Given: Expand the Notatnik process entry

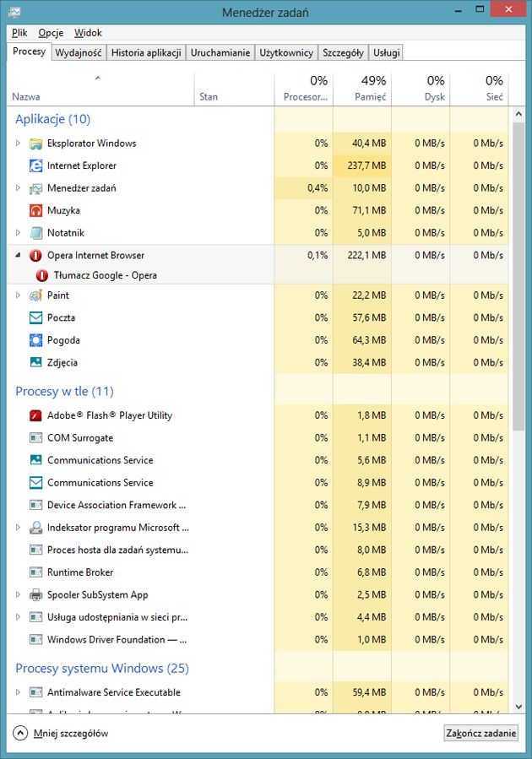Looking at the screenshot, I should 18,232.
